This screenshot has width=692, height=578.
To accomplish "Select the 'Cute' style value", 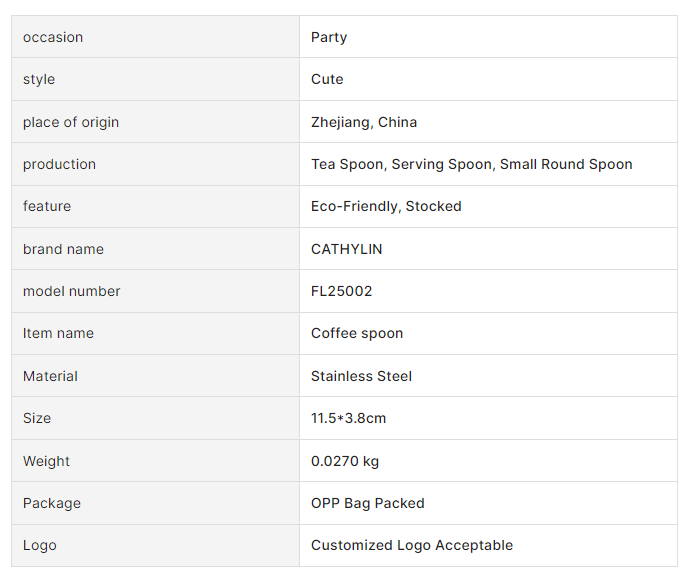I will coord(327,79).
